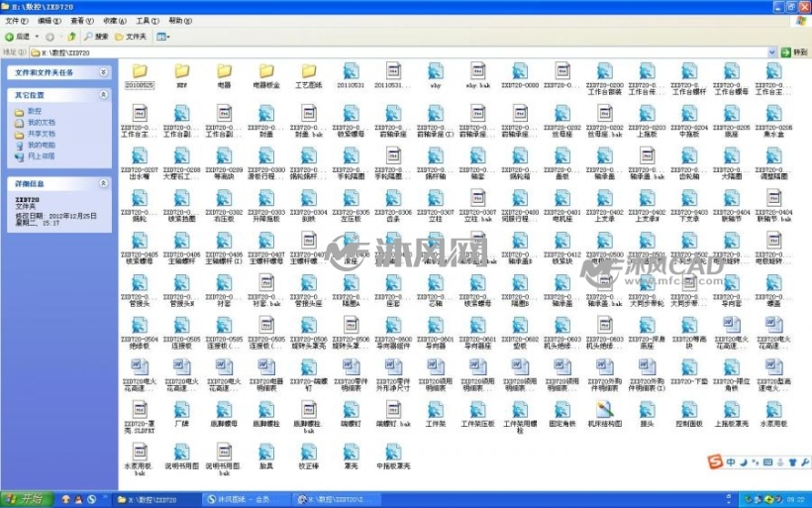Open the 工具(T) menu
Image resolution: width=812 pixels, height=508 pixels.
(148, 21)
